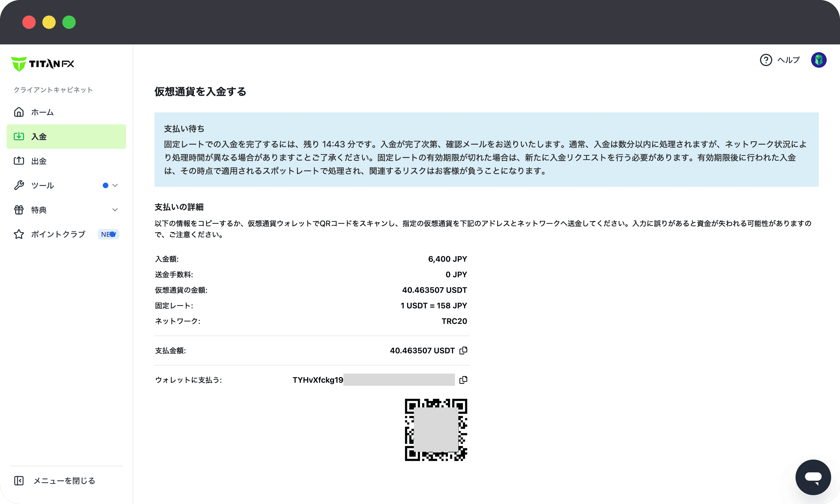
Task: Open the 出金 withdrawal menu item
Action: click(x=39, y=161)
